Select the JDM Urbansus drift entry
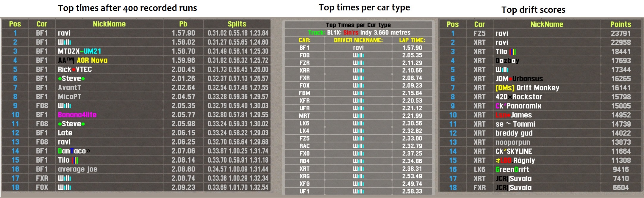Viewport: 644px width, 198px height. pos(519,79)
